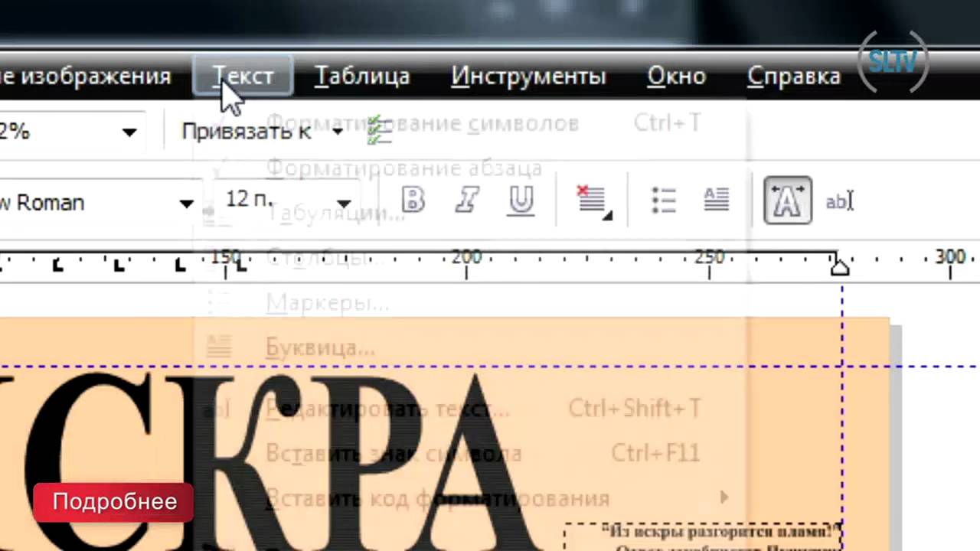Toggle bold formatting button

(413, 201)
